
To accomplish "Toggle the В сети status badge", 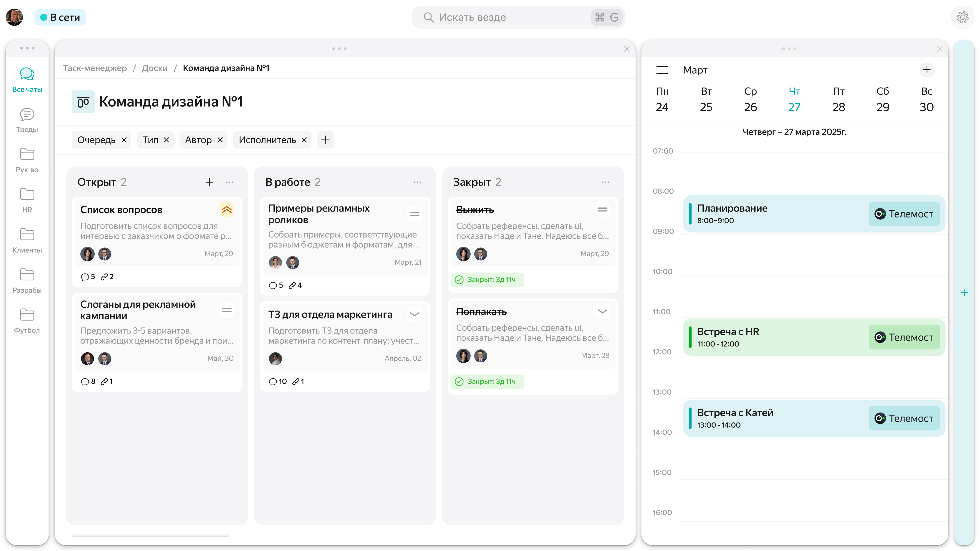I will point(60,17).
